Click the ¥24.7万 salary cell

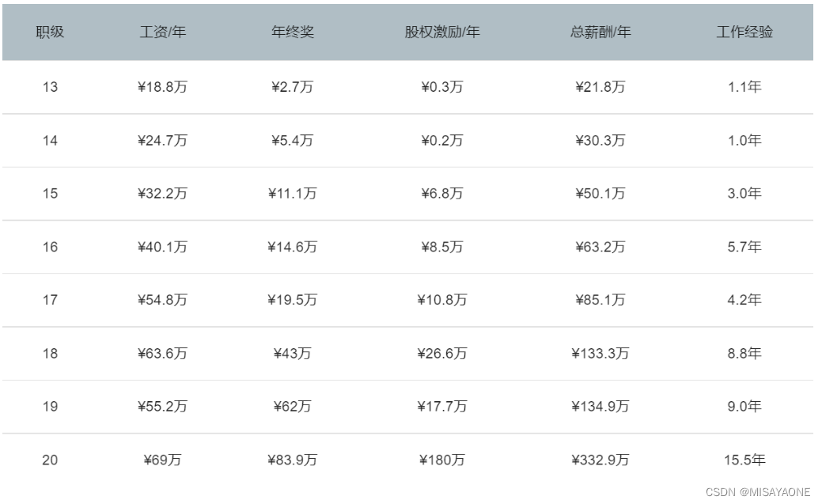coord(163,141)
